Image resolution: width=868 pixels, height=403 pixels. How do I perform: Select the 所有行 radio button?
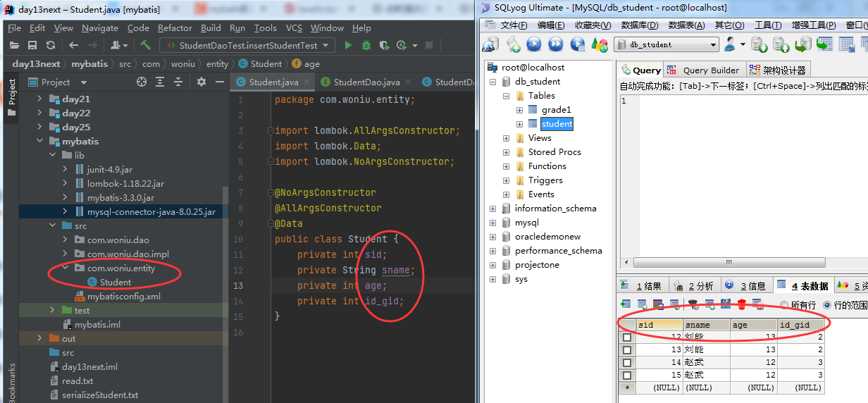tap(783, 305)
